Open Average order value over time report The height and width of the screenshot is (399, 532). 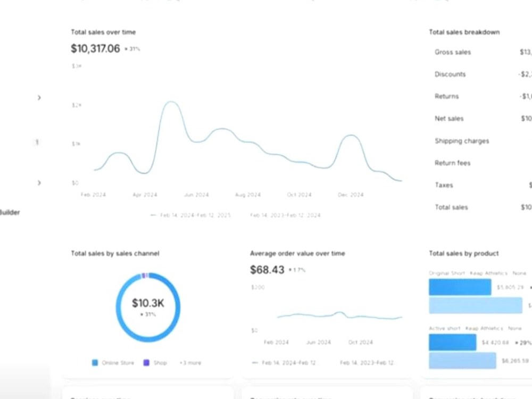pyautogui.click(x=297, y=253)
